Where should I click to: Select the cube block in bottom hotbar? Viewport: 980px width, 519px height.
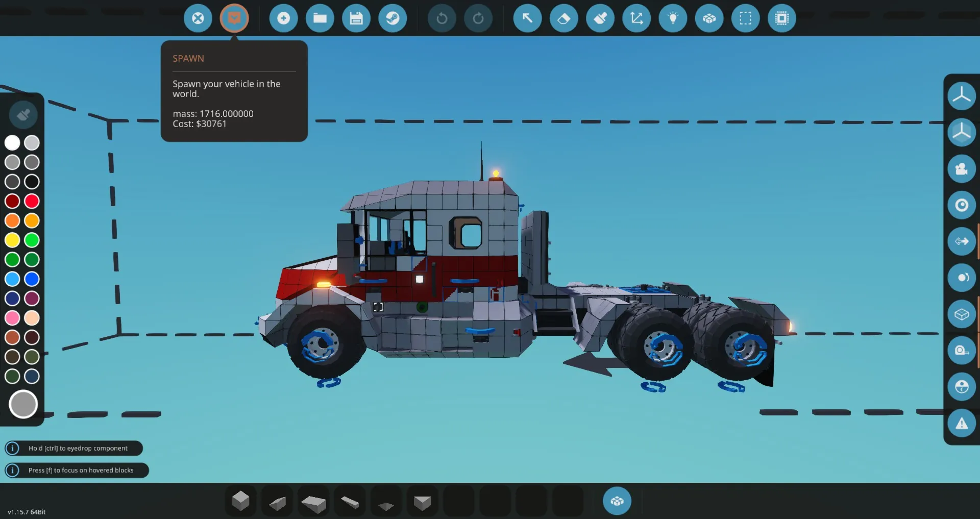241,501
